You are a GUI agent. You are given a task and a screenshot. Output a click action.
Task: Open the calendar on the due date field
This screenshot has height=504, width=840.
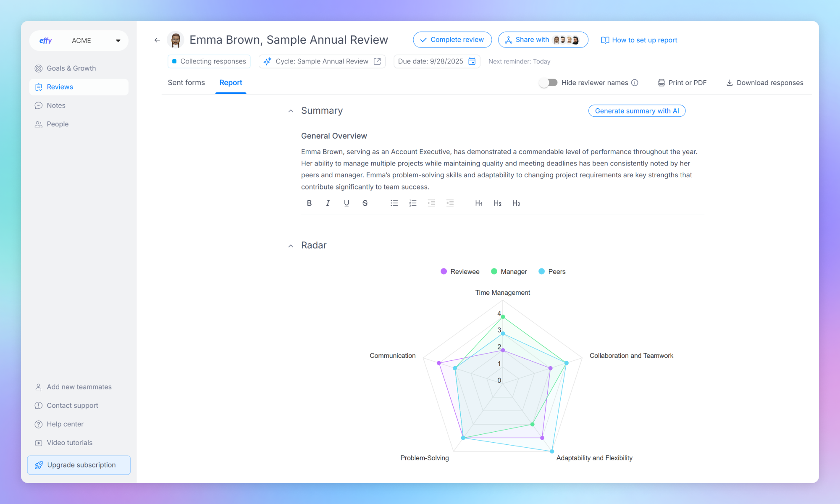(x=472, y=61)
